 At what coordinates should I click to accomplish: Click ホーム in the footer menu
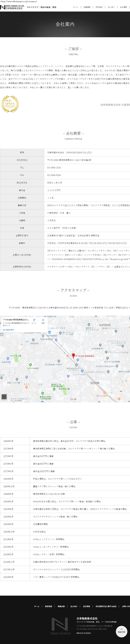click(x=37, y=606)
